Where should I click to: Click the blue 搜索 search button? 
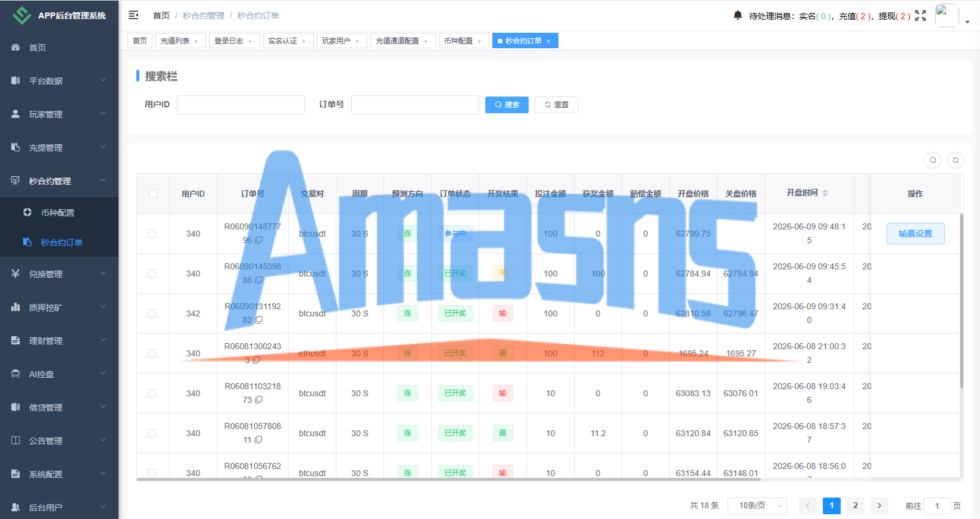click(507, 105)
